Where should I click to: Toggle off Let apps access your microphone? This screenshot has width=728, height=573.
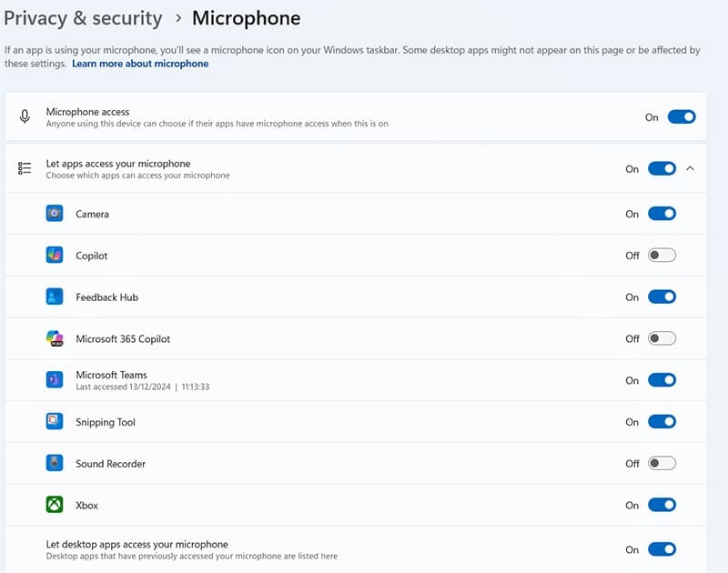(x=662, y=168)
